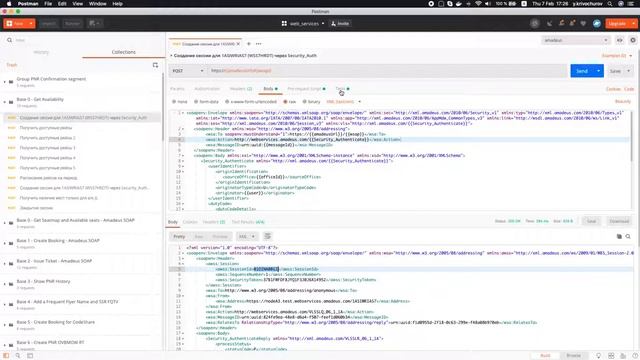Select the x-www-form-urlencoded radio button
Screen dimensions: 640x360
[x=227, y=102]
